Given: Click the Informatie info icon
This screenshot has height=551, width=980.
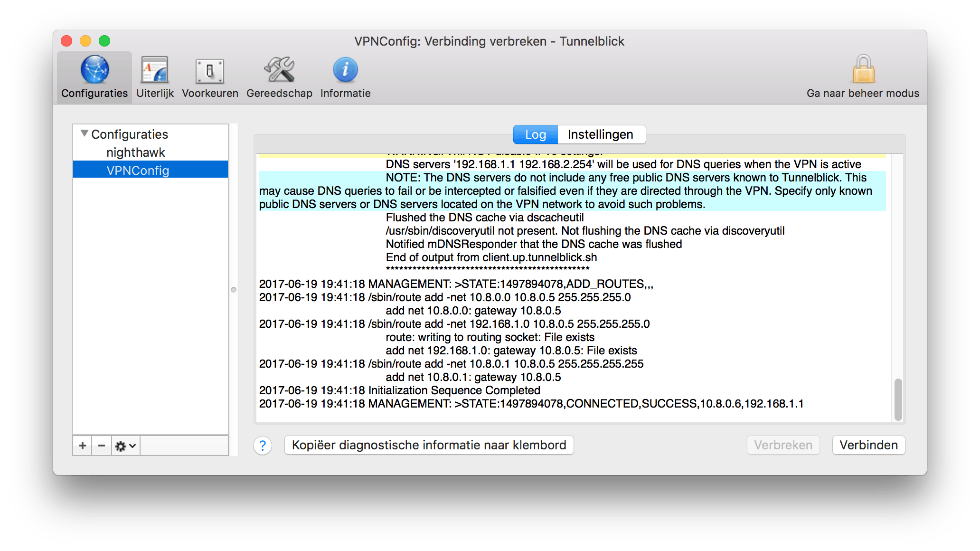Looking at the screenshot, I should pyautogui.click(x=345, y=70).
